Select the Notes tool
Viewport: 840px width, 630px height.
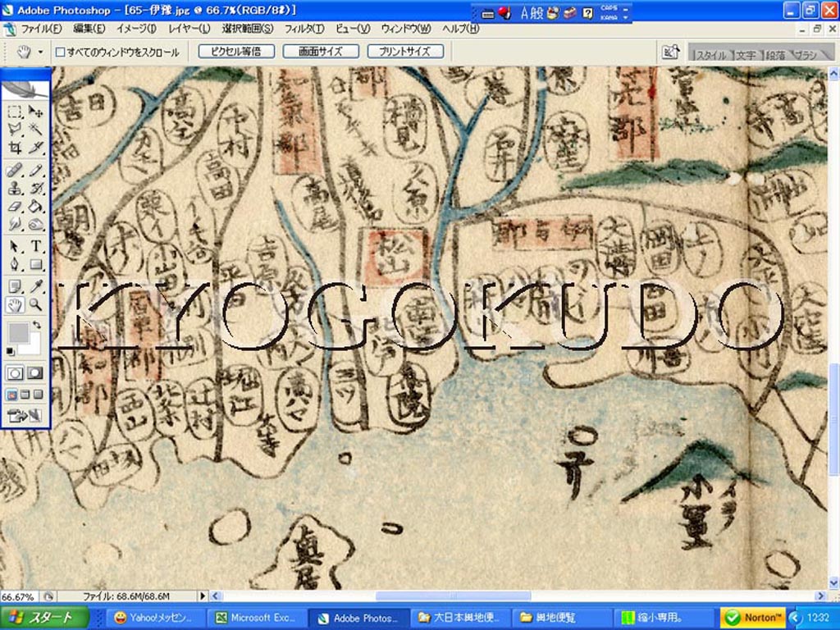coord(15,287)
